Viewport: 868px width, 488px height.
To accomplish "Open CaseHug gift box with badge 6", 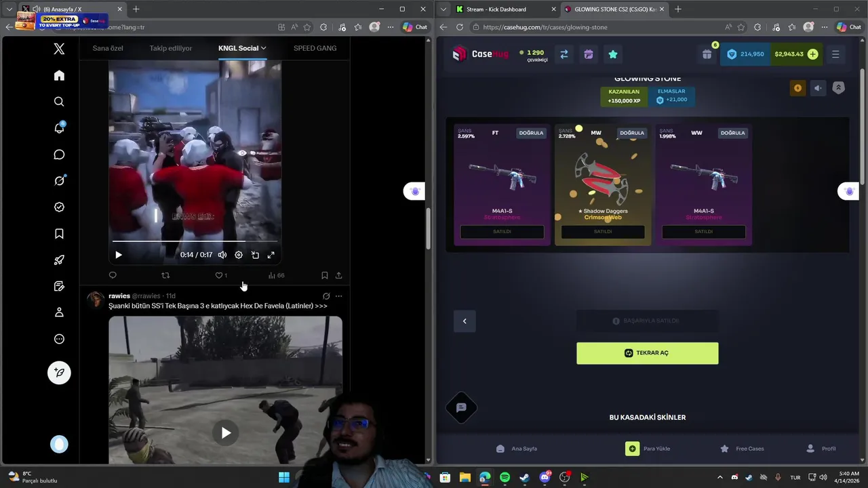I will 707,54.
